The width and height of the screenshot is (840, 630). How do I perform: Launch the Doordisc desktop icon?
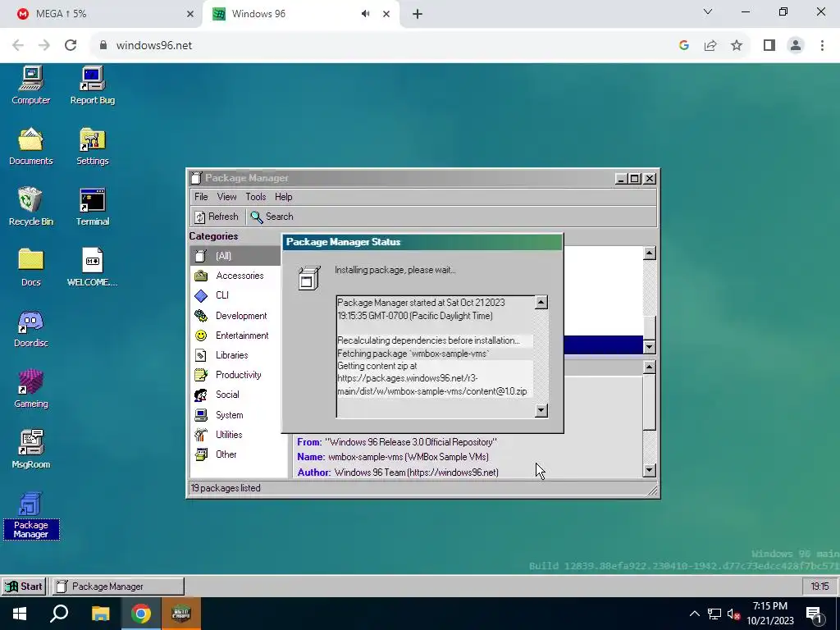tap(30, 328)
